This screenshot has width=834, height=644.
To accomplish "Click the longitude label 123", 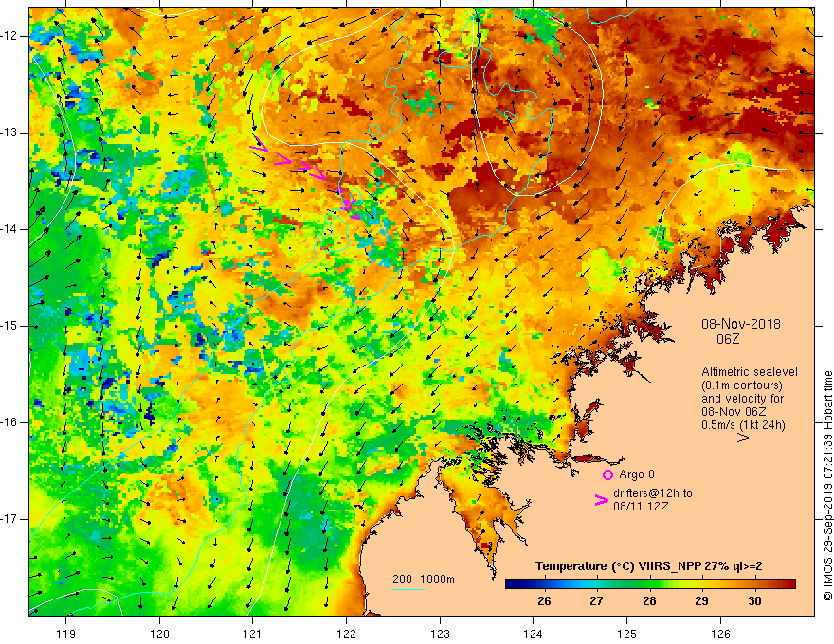I will [x=440, y=634].
